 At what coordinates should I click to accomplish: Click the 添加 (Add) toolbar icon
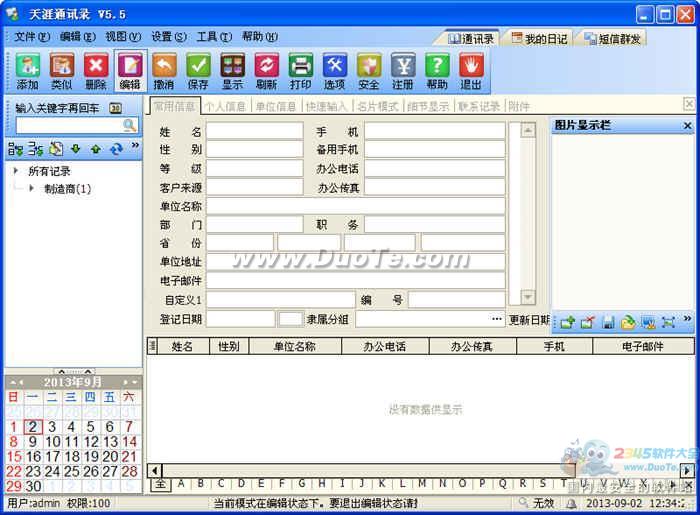coord(28,71)
